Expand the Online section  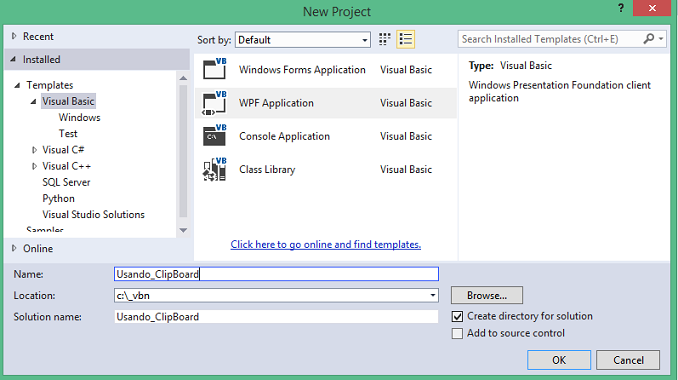pos(14,248)
